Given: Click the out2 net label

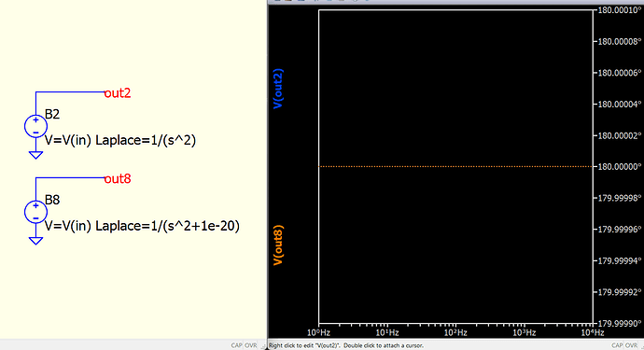Looking at the screenshot, I should (x=118, y=93).
